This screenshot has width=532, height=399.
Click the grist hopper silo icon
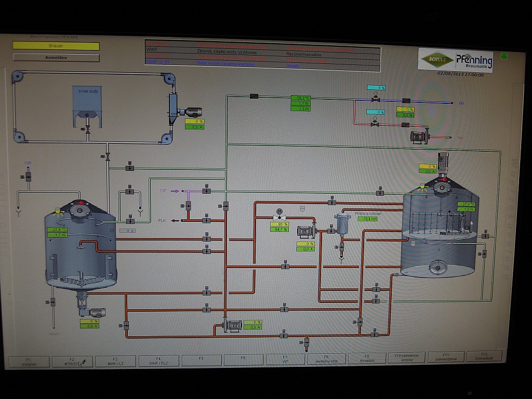87,106
